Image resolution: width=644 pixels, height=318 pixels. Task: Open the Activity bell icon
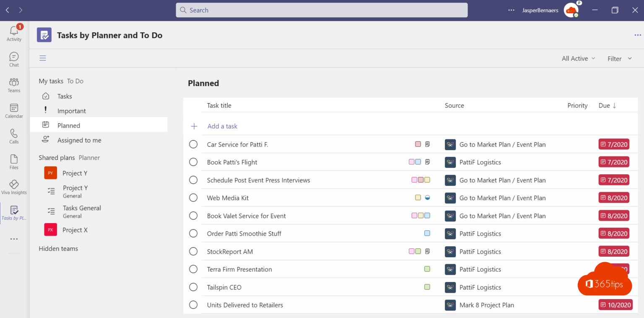[x=14, y=30]
